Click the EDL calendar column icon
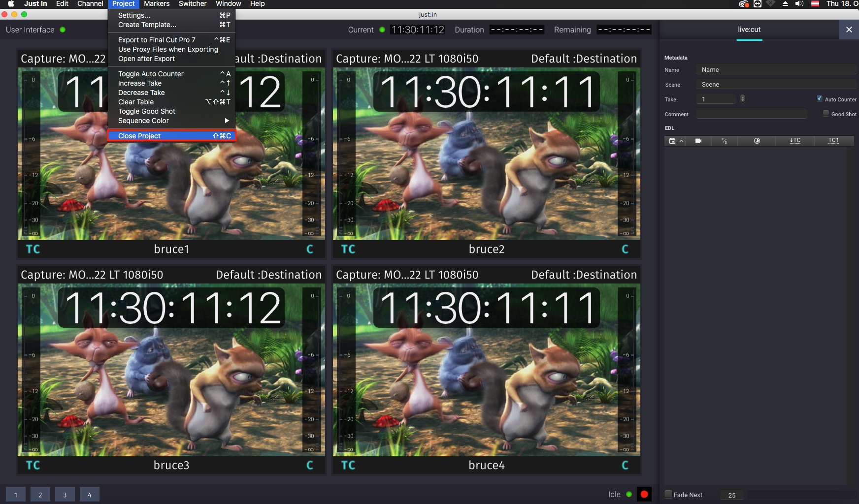 (672, 141)
